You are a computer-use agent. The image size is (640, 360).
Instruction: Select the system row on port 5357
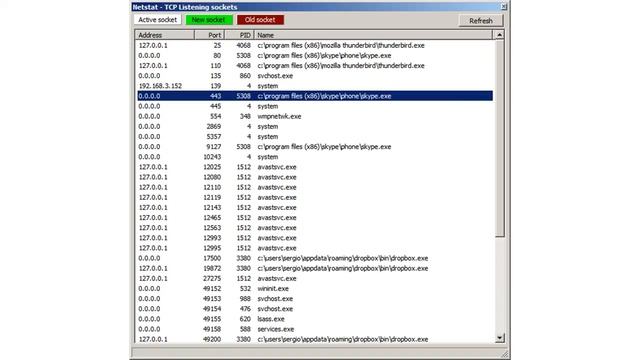[315, 137]
